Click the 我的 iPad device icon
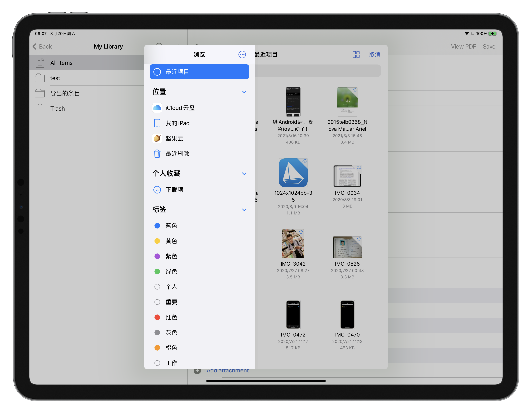Image resolution: width=532 pixels, height=414 pixels. (157, 123)
